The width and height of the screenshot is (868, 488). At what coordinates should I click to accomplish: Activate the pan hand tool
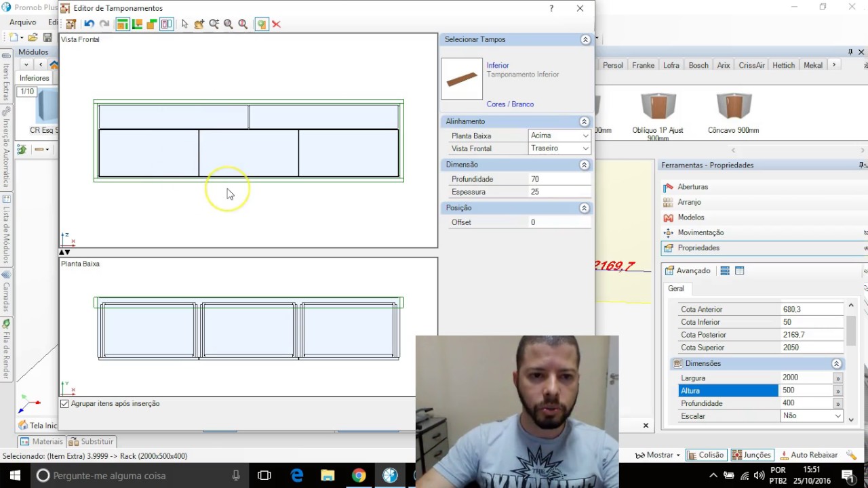pos(199,24)
